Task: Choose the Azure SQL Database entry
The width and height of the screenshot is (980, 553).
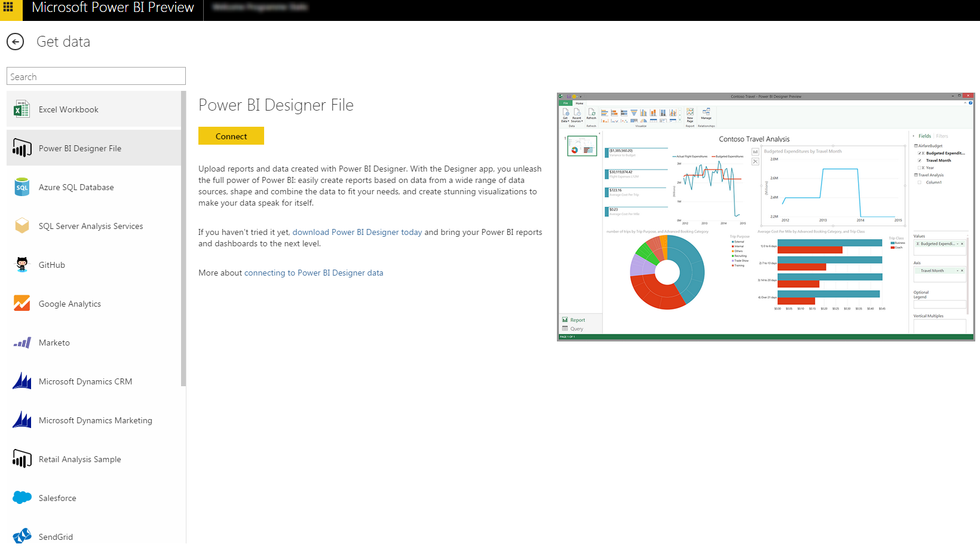Action: [x=94, y=187]
